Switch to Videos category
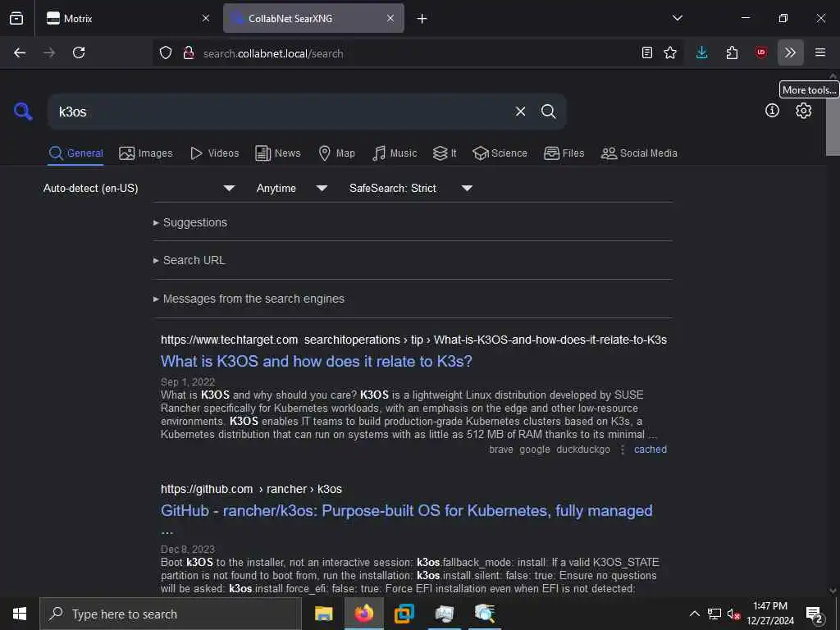The image size is (840, 630). pos(215,153)
